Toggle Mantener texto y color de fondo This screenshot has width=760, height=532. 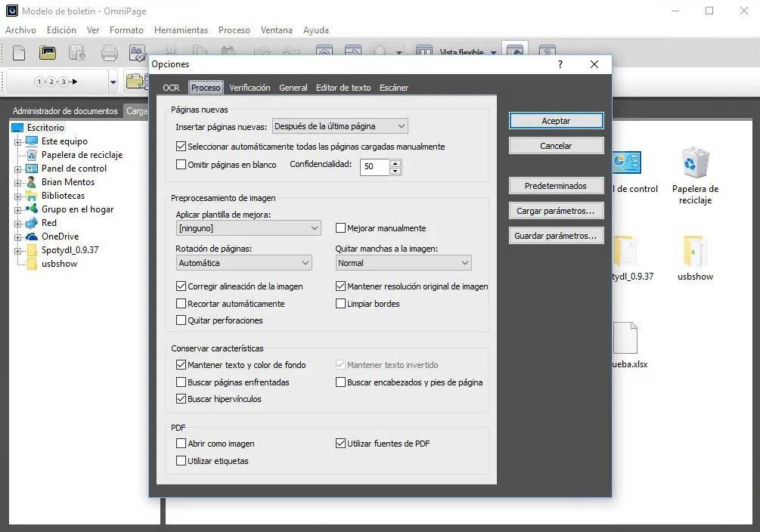[x=181, y=365]
